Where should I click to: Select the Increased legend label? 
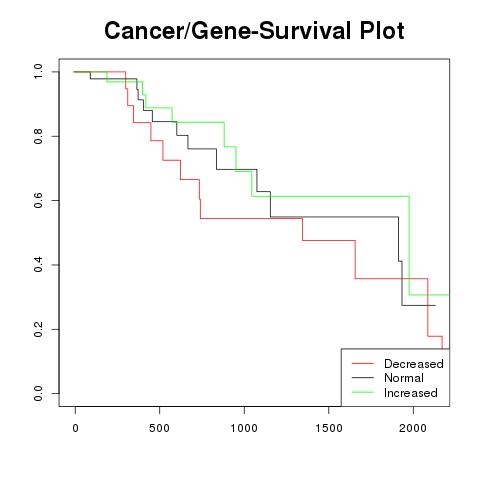[411, 393]
